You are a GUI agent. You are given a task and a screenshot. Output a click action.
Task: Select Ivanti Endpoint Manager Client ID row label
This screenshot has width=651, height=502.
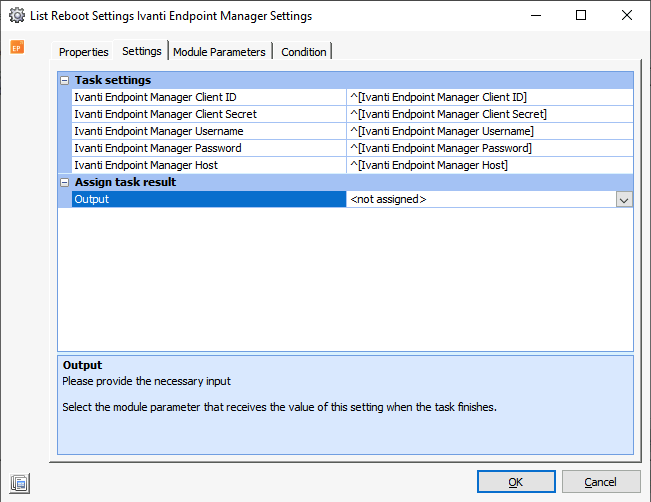point(209,97)
